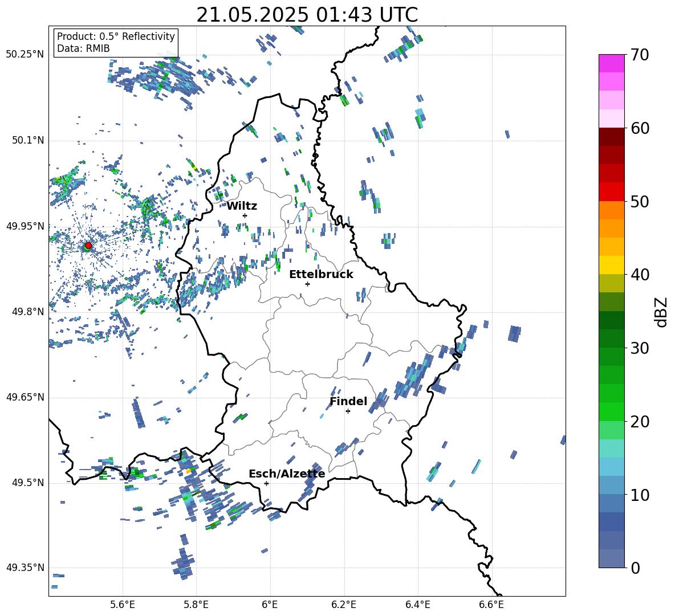Click the red radar site marker
Screen dimensions: 675x616
(x=88, y=245)
